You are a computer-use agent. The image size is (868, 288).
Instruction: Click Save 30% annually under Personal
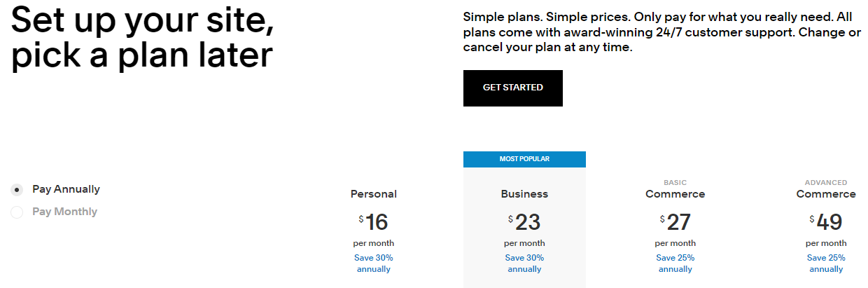tap(373, 263)
